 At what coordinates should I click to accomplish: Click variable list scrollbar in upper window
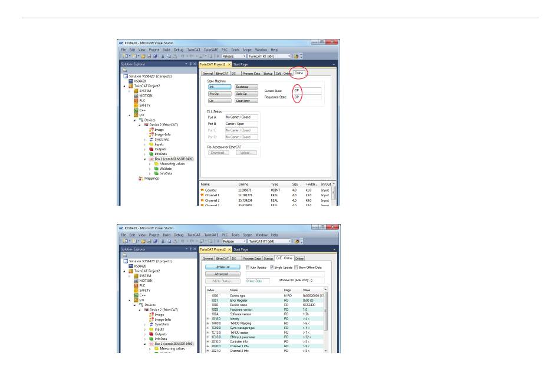click(x=334, y=194)
